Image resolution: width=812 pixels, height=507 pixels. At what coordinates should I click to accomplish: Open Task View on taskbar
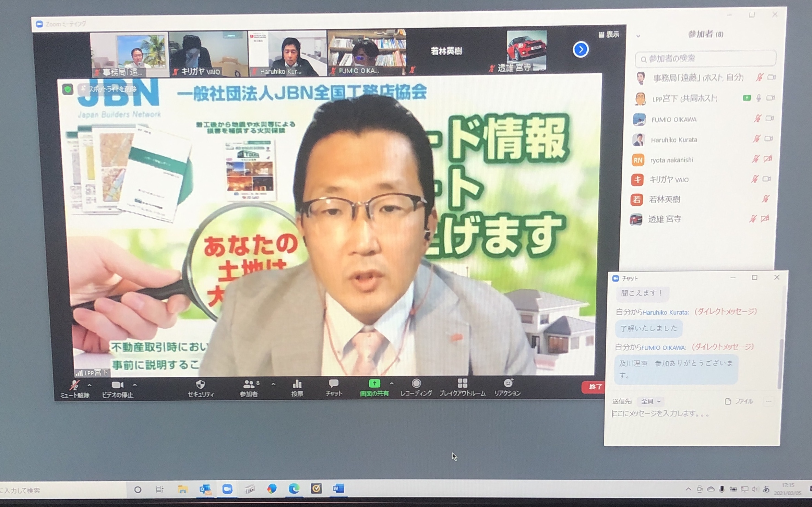pos(159,490)
